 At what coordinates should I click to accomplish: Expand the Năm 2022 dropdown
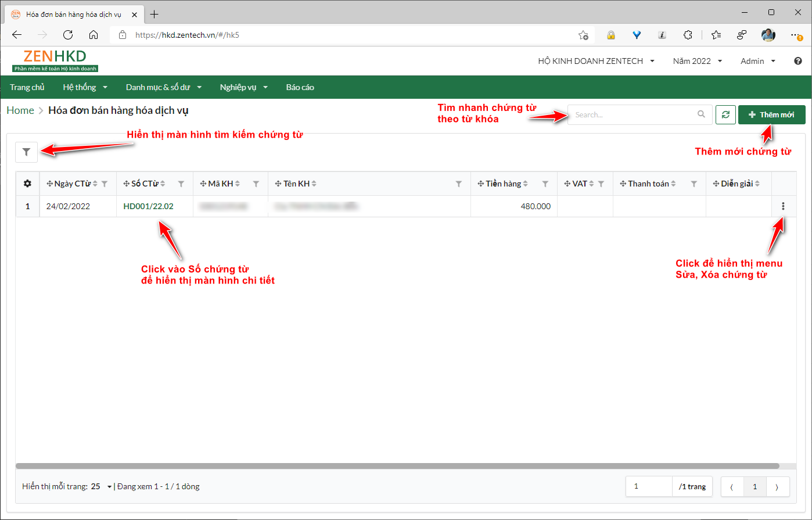697,61
